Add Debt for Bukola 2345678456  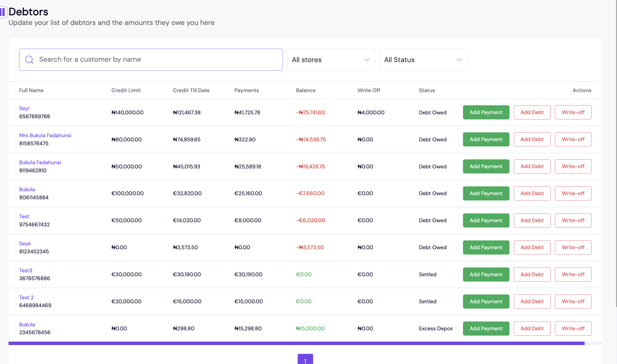(x=532, y=328)
